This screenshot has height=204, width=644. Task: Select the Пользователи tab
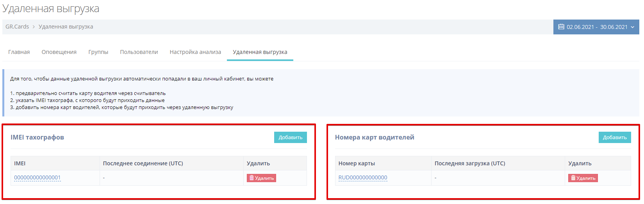tap(139, 52)
